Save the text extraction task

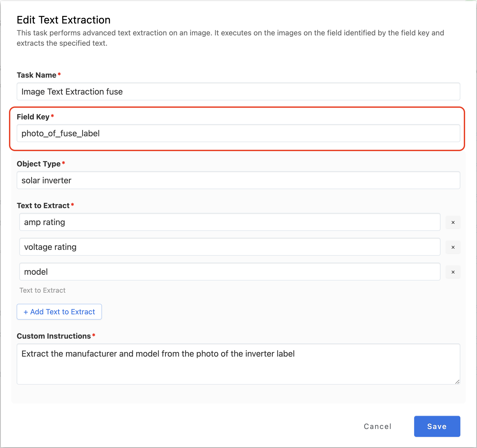pyautogui.click(x=437, y=426)
